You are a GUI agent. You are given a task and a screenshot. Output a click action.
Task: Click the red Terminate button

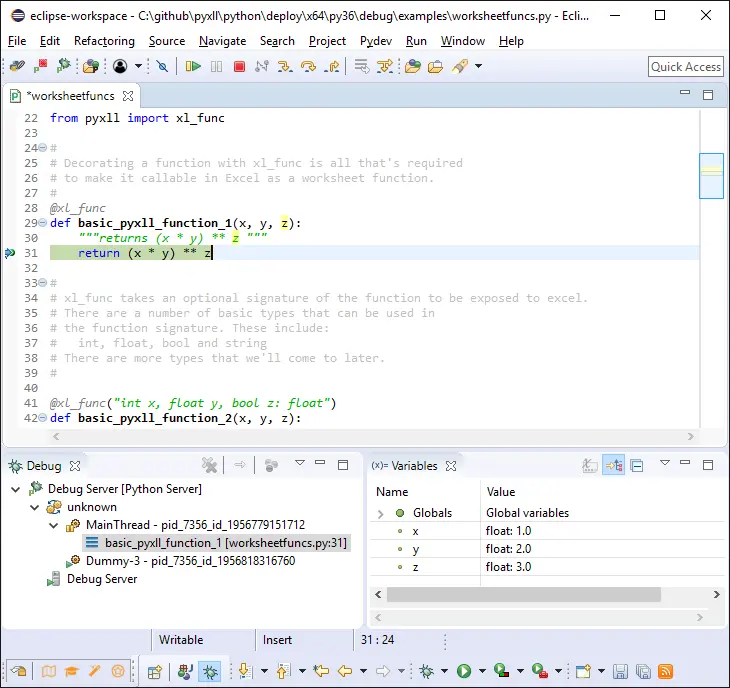pos(239,67)
